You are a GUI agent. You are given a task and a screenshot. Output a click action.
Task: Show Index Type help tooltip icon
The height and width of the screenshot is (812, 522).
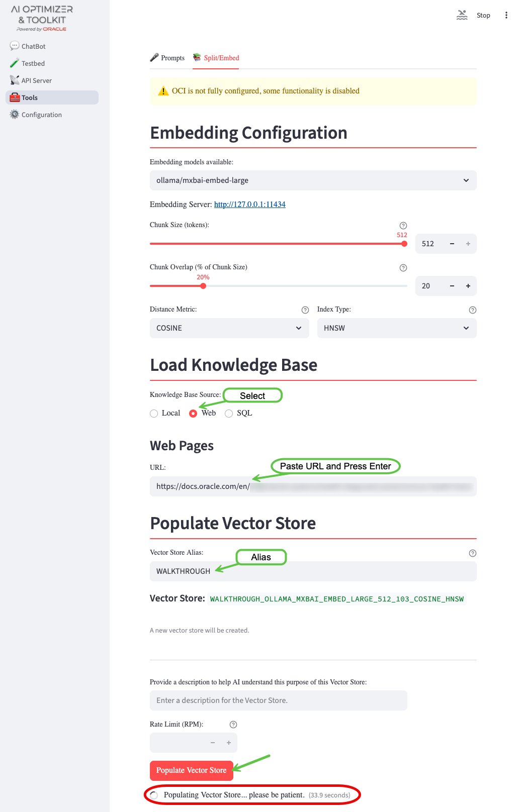472,310
